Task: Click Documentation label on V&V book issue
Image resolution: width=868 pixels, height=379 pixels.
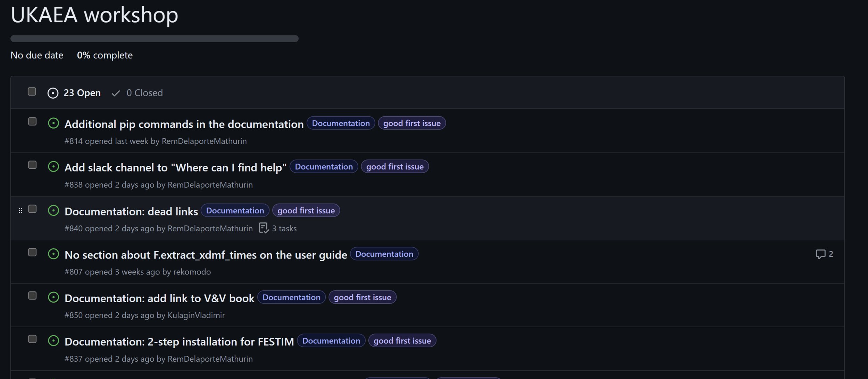Action: pos(291,297)
